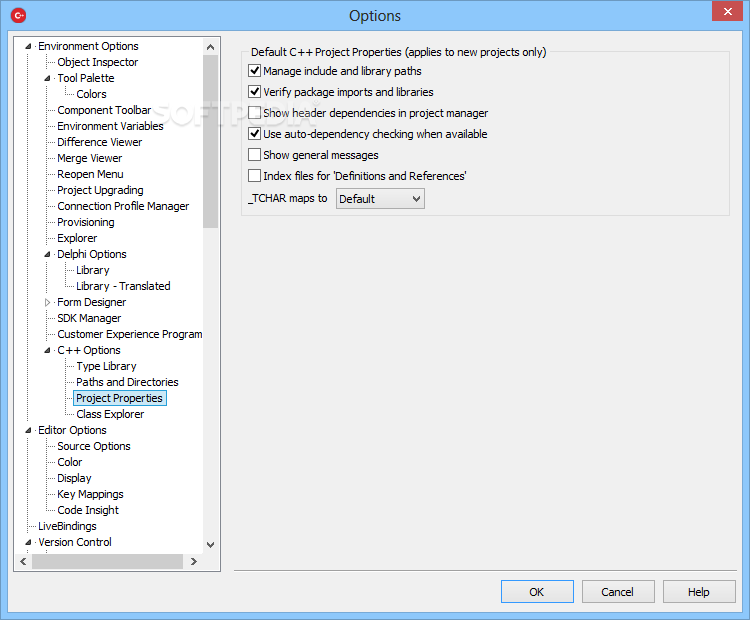Collapse the Editor Options node
The image size is (750, 620).
pos(28,431)
